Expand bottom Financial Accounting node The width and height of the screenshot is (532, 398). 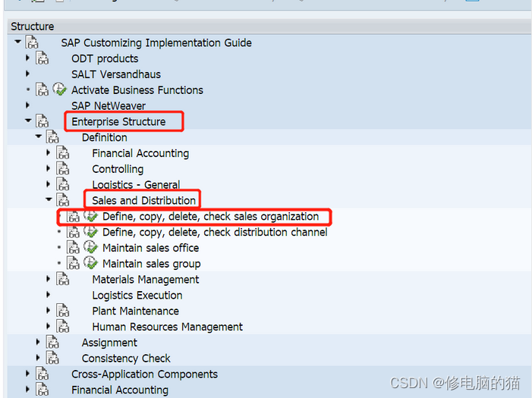[x=28, y=389]
